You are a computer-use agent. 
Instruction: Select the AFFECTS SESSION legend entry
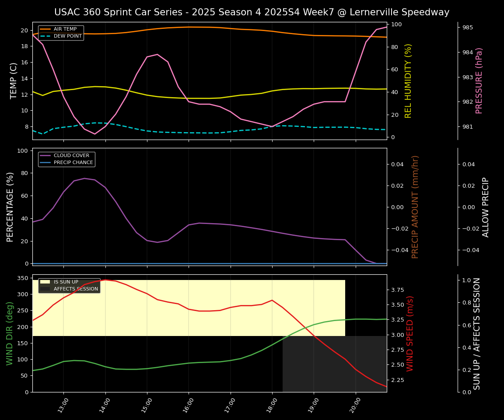75,289
